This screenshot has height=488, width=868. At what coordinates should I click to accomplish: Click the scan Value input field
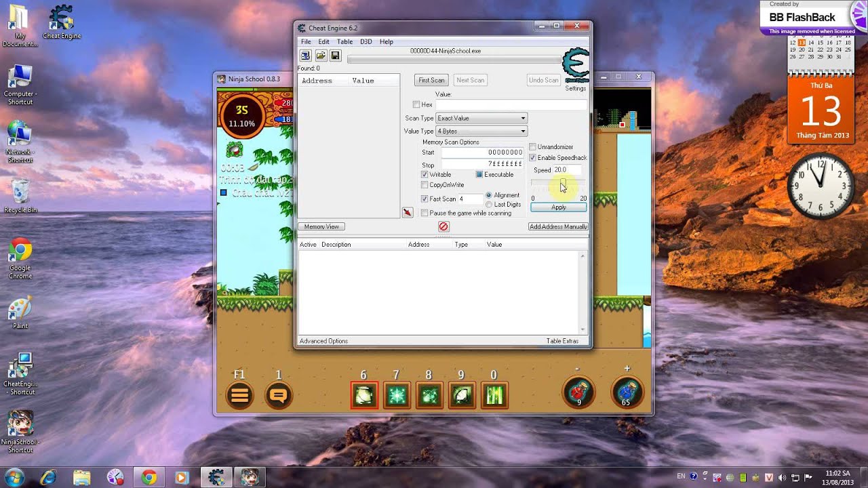[511, 105]
